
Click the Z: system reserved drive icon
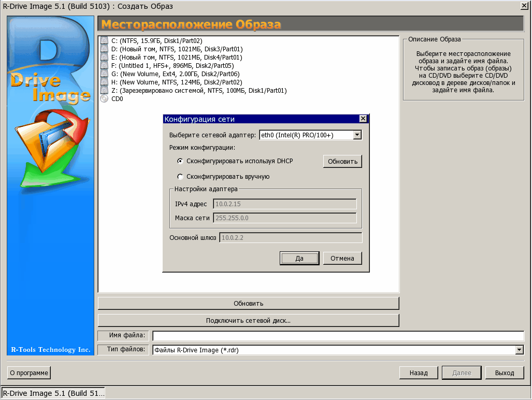pos(104,91)
